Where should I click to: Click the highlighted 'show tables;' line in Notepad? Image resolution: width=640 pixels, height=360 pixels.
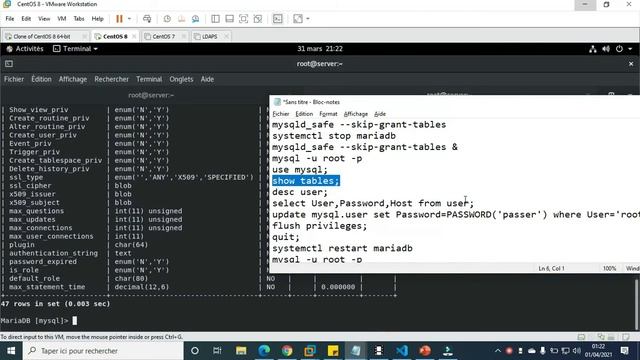pos(306,181)
